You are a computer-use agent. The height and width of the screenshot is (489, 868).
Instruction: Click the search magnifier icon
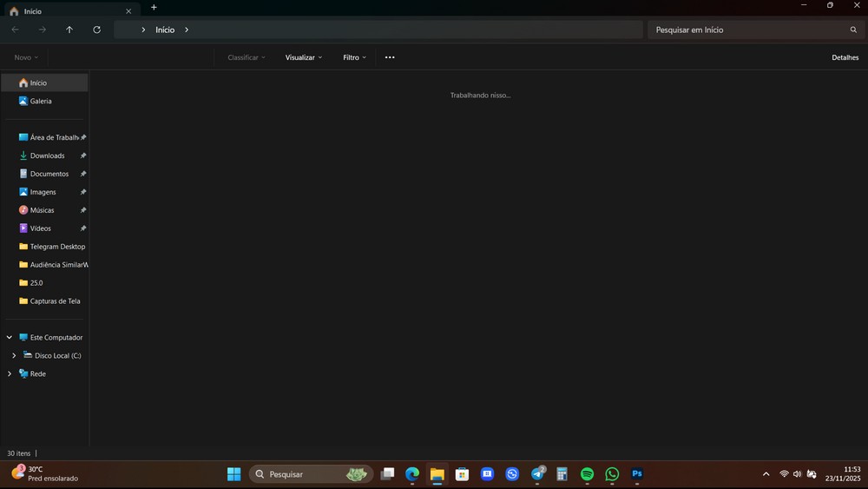pyautogui.click(x=853, y=30)
